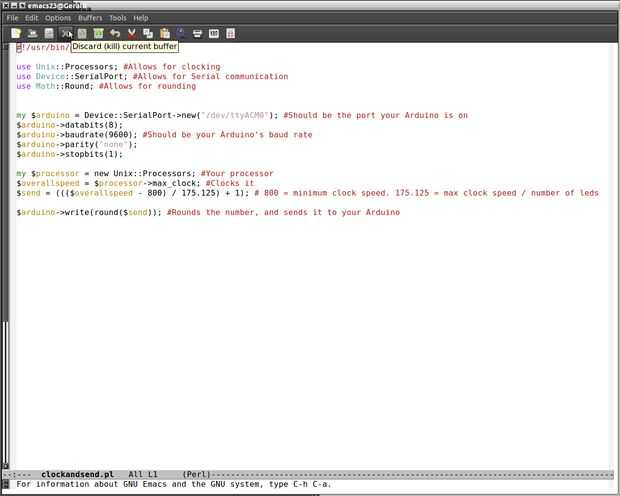Click the '$send =' assignment line
620x496 pixels.
pyautogui.click(x=132, y=193)
